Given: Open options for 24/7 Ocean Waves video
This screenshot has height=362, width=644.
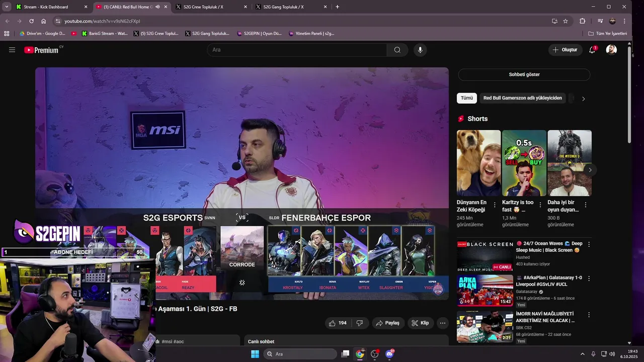Looking at the screenshot, I should (589, 244).
